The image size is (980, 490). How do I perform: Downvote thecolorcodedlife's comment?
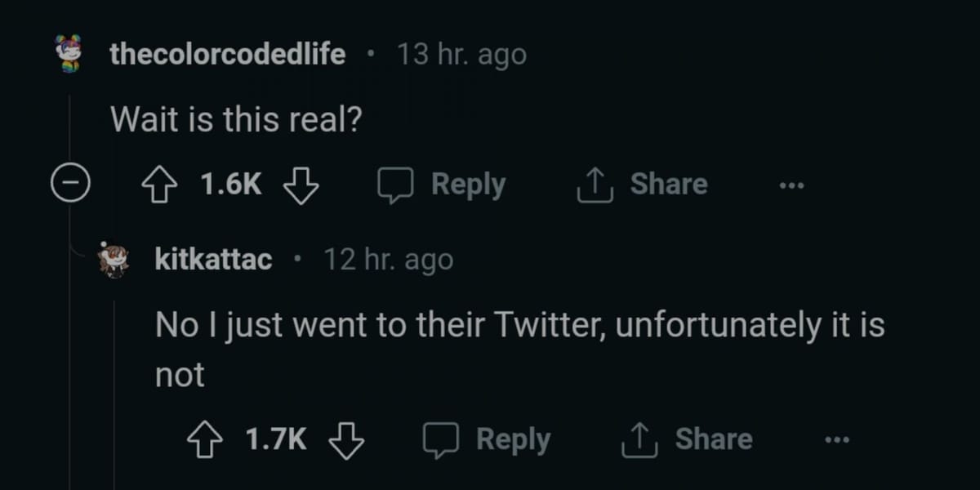point(301,186)
